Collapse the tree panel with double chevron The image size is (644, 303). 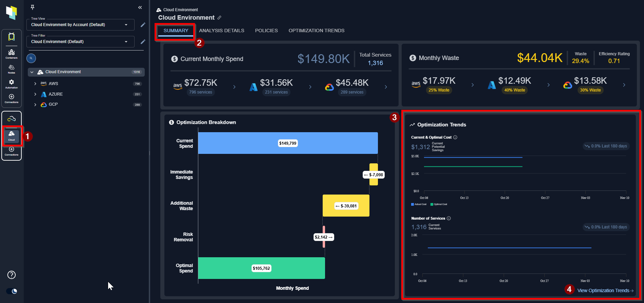click(x=140, y=7)
